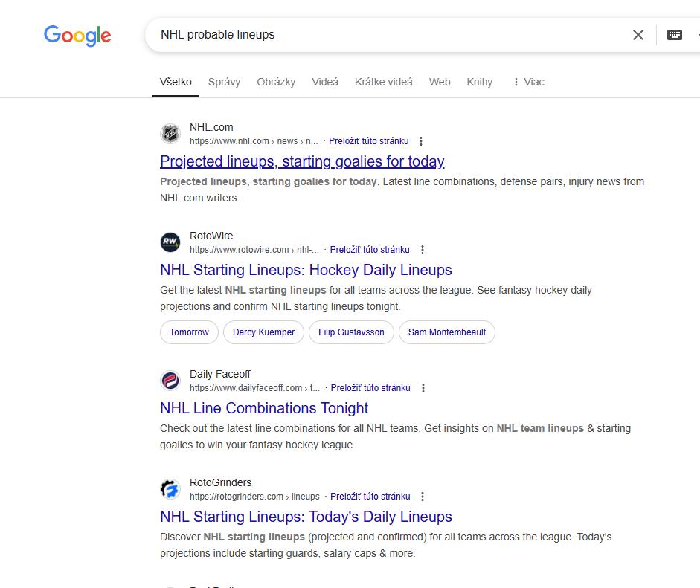Click the Tomorrow sitelink chip
The width and height of the screenshot is (700, 588).
[189, 332]
